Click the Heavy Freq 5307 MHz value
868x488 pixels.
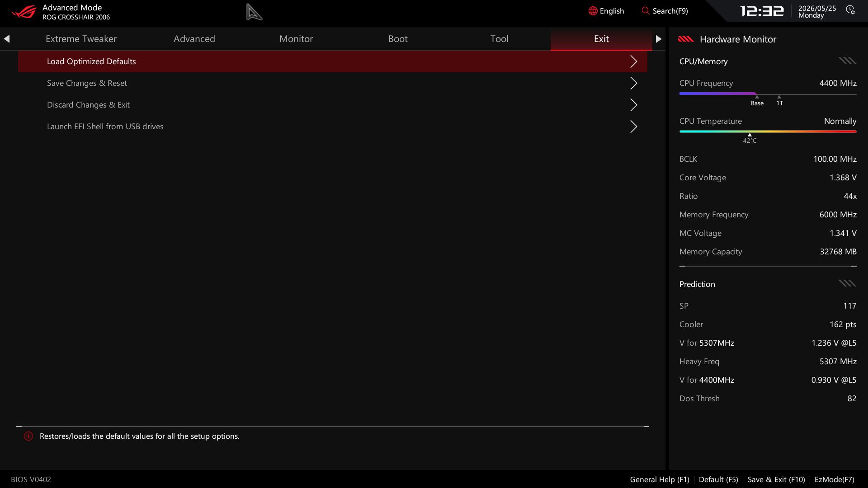click(838, 361)
